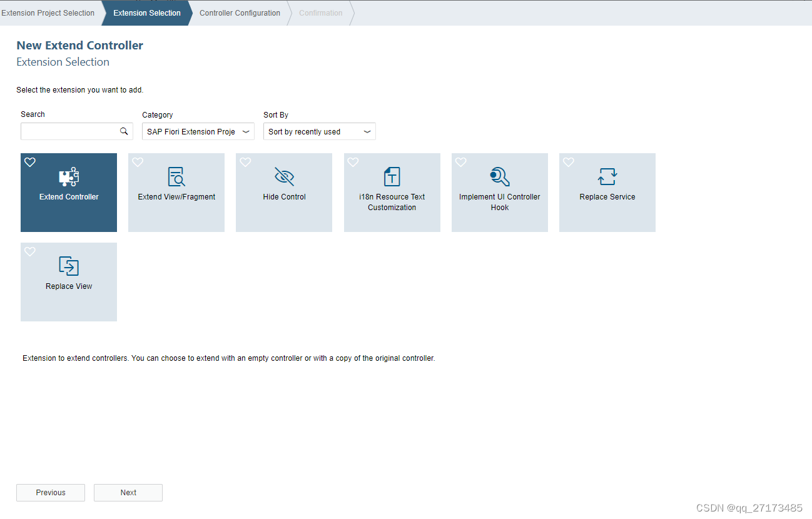Image resolution: width=812 pixels, height=519 pixels.
Task: Select the Hide Control extension tile
Action: click(284, 193)
